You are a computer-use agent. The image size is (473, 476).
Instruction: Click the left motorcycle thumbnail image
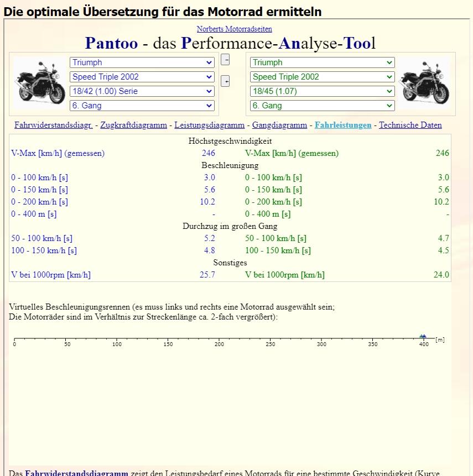pyautogui.click(x=40, y=83)
